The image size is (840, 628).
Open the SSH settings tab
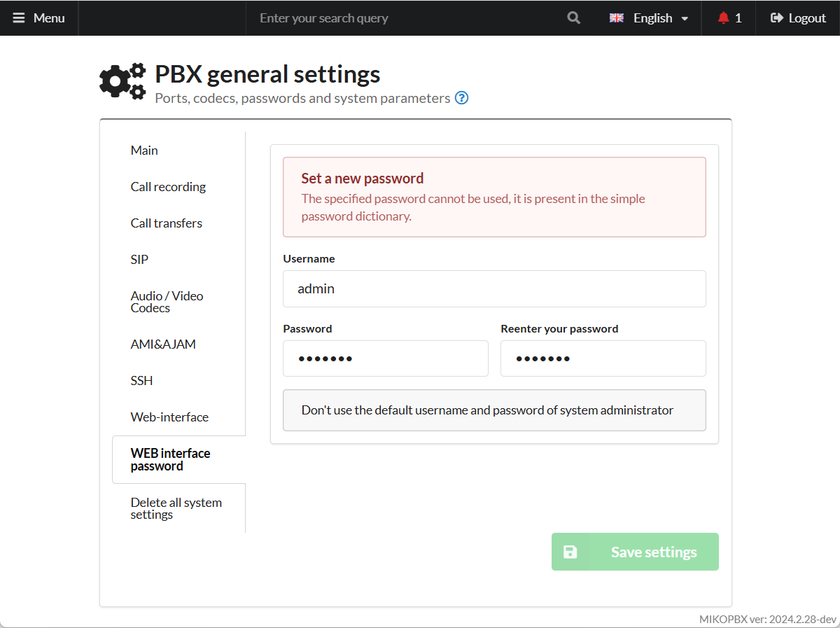[141, 381]
